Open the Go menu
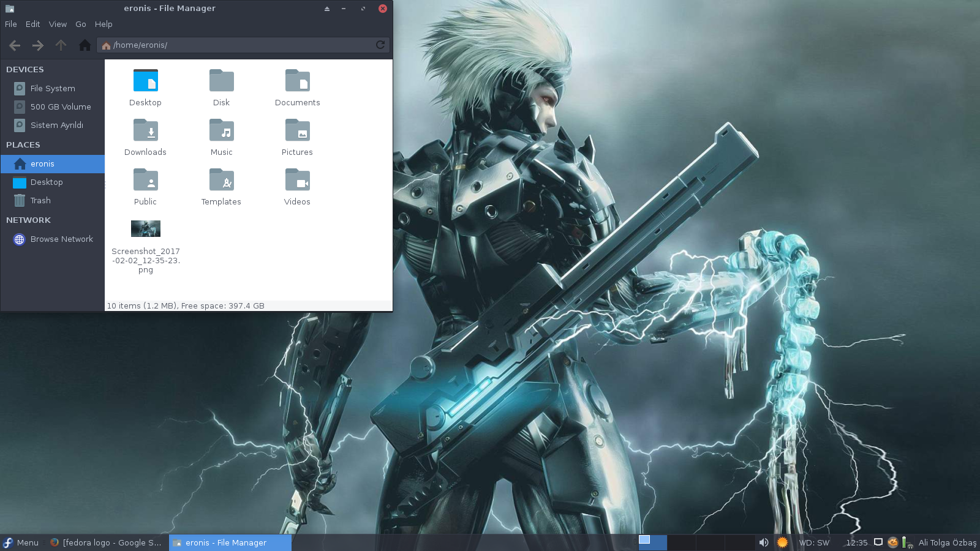 tap(81, 24)
